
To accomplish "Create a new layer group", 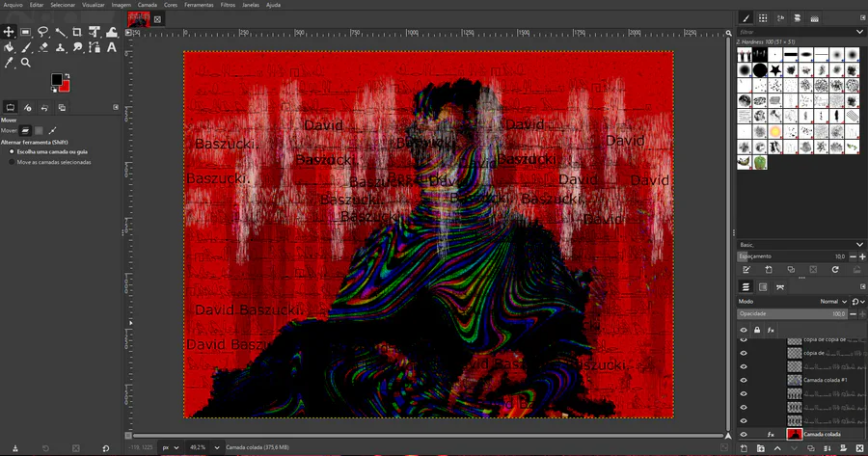I will 761,448.
